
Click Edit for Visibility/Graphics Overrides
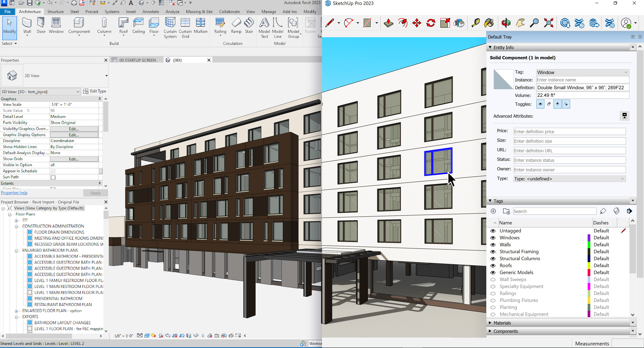[x=74, y=129]
